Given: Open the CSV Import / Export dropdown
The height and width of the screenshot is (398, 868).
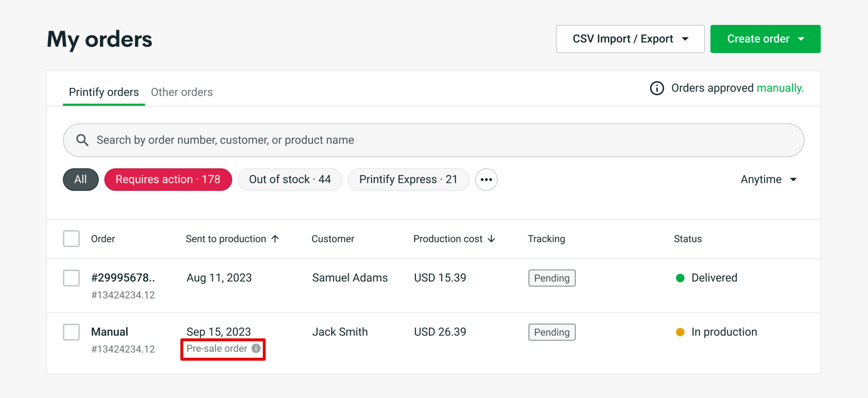Looking at the screenshot, I should coord(630,39).
